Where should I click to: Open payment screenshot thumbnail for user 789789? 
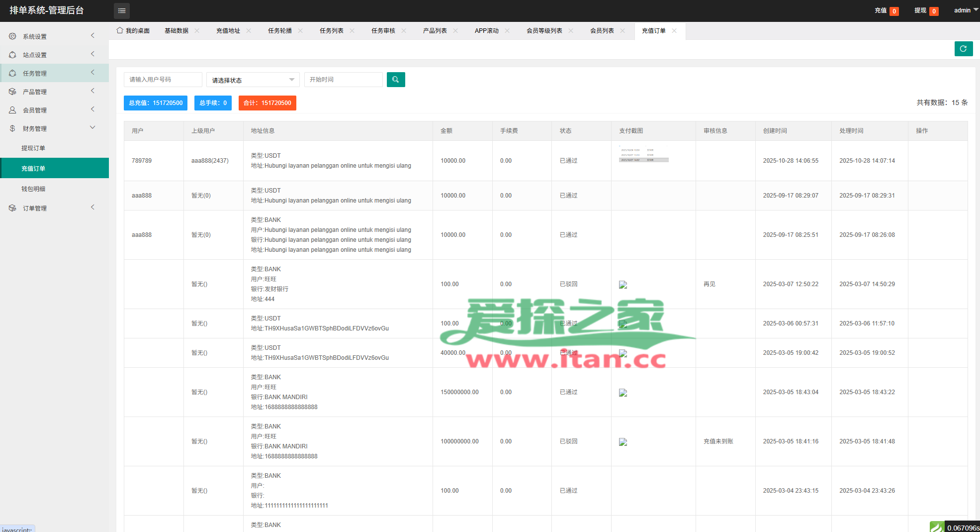click(x=643, y=155)
